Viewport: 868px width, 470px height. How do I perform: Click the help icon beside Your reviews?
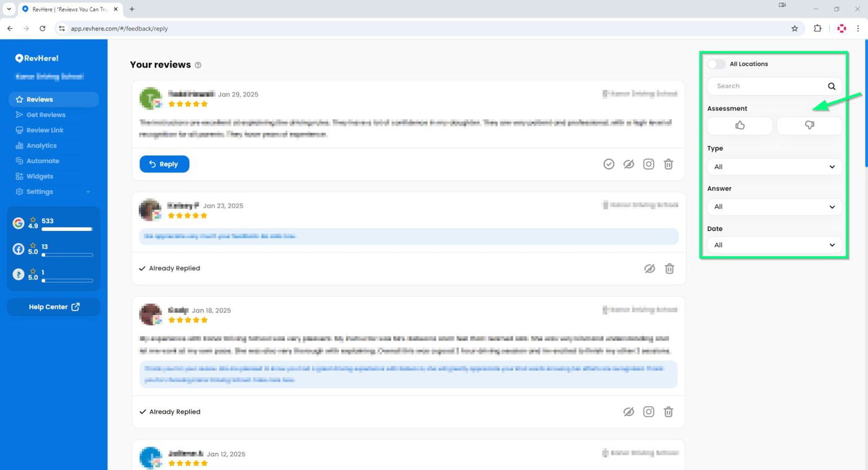click(x=198, y=65)
